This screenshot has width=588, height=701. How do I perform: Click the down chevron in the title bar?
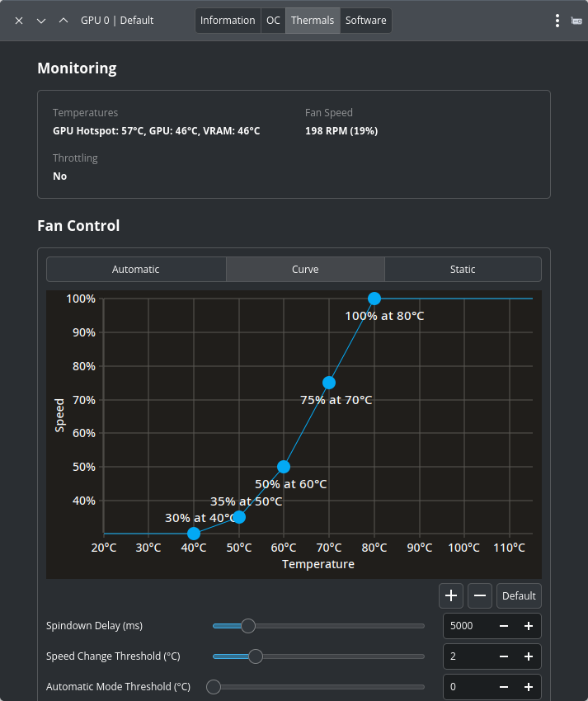point(41,21)
